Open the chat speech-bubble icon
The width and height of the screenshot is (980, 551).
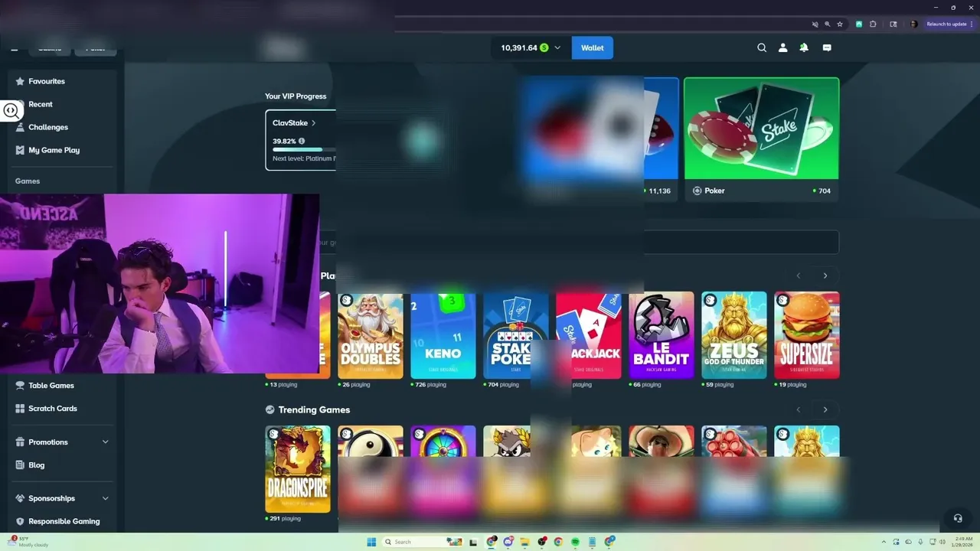coord(827,47)
